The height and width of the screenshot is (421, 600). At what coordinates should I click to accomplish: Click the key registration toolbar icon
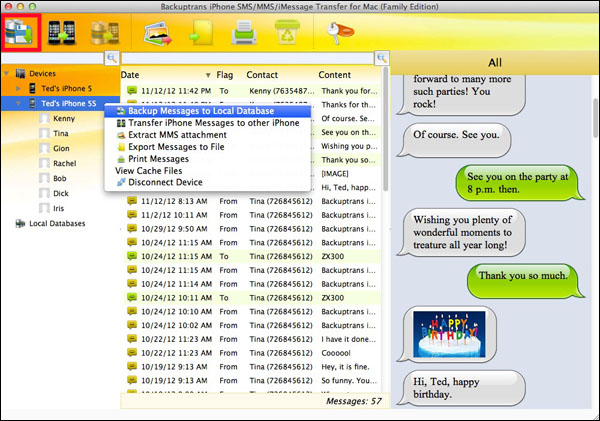340,32
